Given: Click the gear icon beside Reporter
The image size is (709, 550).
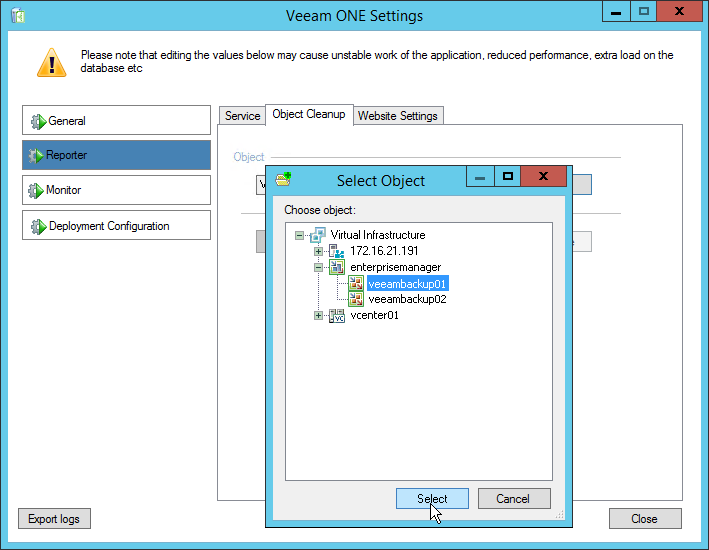Looking at the screenshot, I should (x=36, y=156).
